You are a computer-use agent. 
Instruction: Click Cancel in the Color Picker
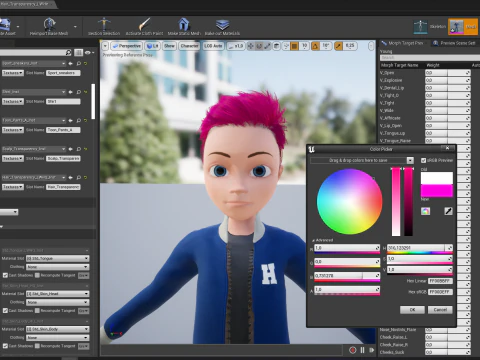tap(440, 310)
